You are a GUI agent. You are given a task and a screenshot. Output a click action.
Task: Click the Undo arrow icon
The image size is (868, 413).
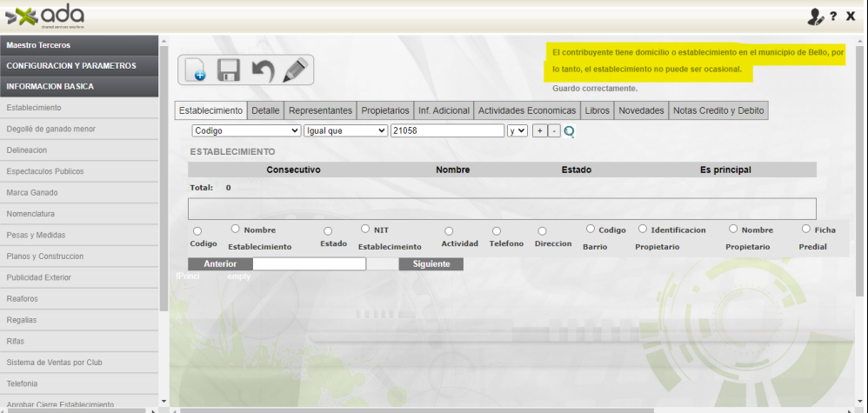coord(262,70)
